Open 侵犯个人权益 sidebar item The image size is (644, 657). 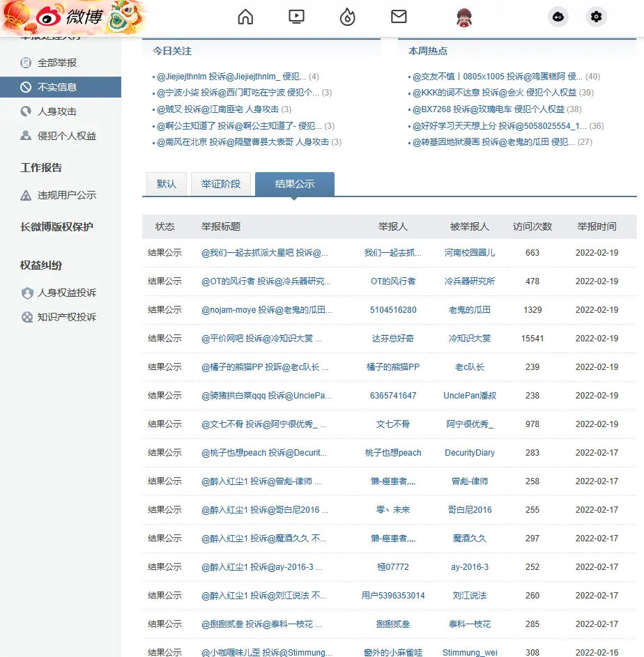pos(67,136)
